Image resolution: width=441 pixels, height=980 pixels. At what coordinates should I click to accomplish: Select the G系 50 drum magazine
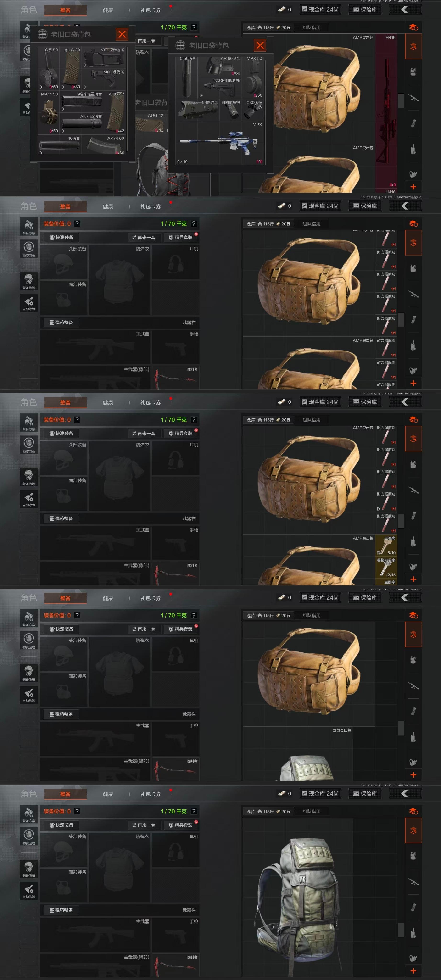coord(49,68)
